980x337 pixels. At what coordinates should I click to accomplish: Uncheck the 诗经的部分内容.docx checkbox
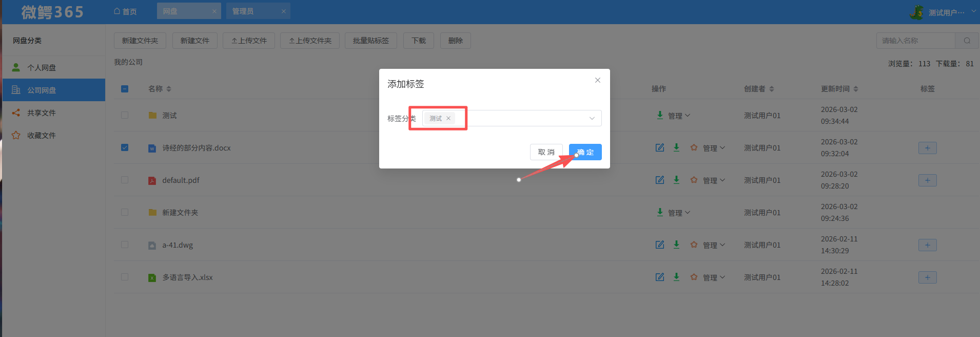point(125,147)
